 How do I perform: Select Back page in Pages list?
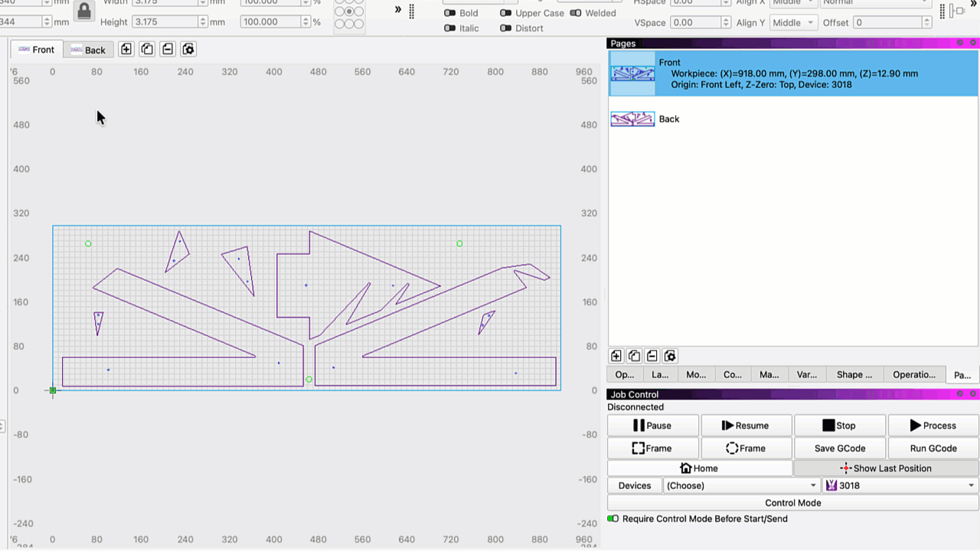pos(793,119)
